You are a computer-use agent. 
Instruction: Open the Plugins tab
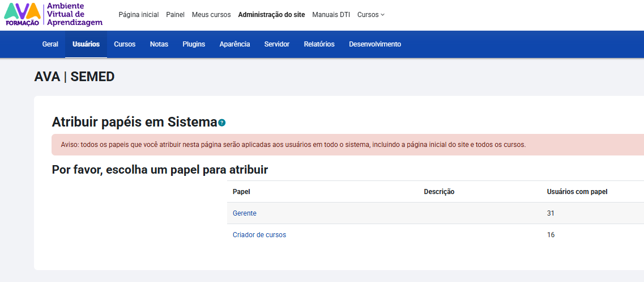pyautogui.click(x=194, y=44)
